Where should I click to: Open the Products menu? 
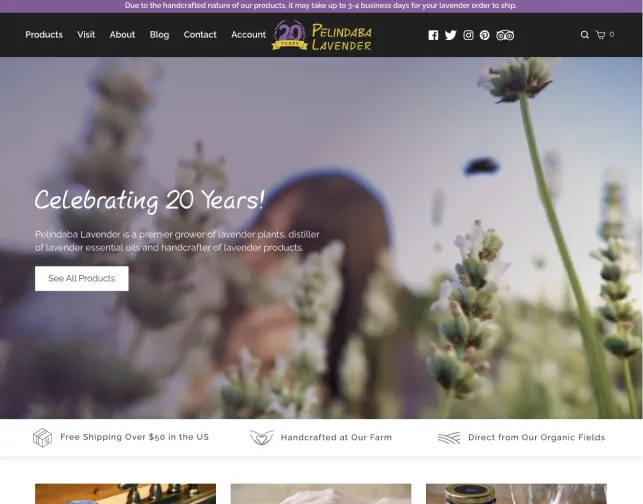(x=44, y=35)
